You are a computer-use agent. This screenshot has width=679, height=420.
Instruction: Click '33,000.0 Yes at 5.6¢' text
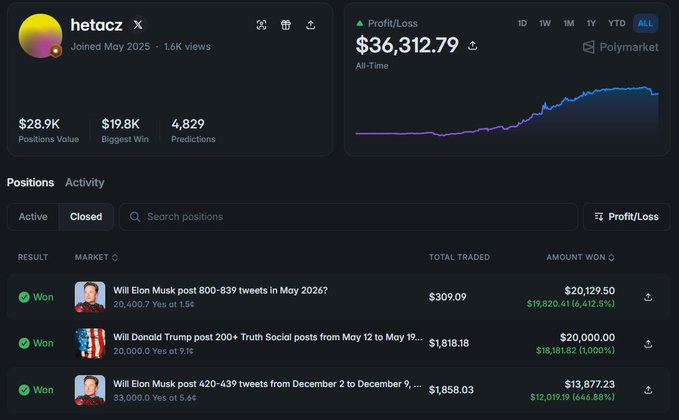pos(155,397)
